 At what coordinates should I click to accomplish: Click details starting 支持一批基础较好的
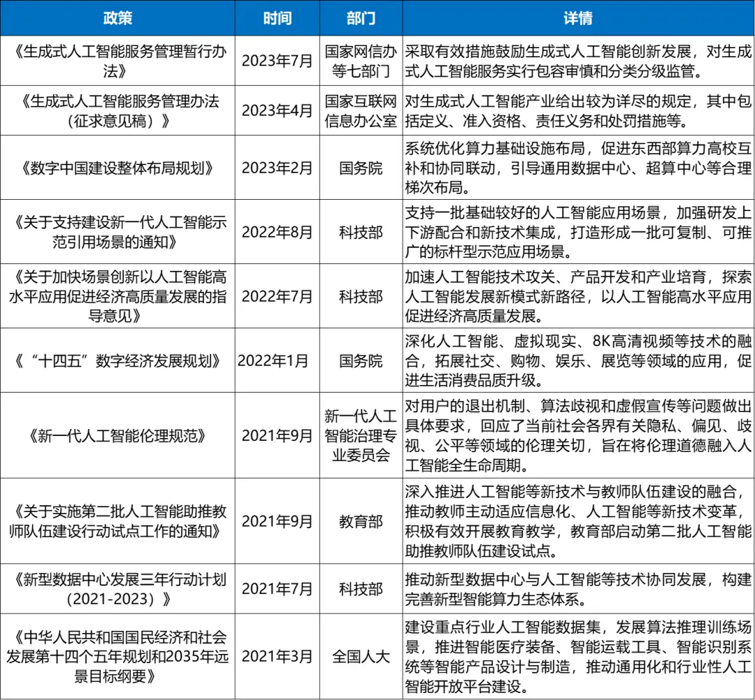point(578,232)
